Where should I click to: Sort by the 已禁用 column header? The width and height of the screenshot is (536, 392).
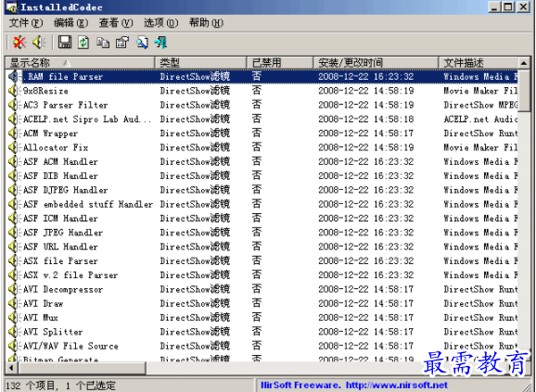280,63
